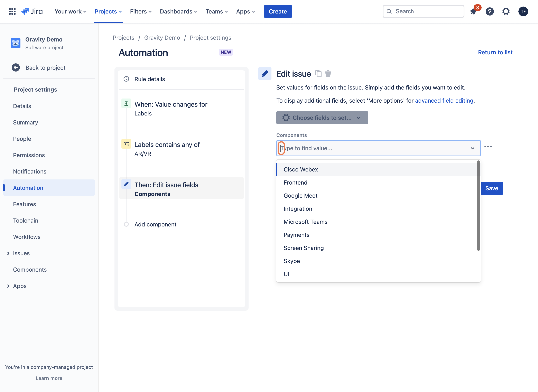538x392 pixels.
Task: Select Screen Sharing from the components list
Action: click(x=377, y=248)
